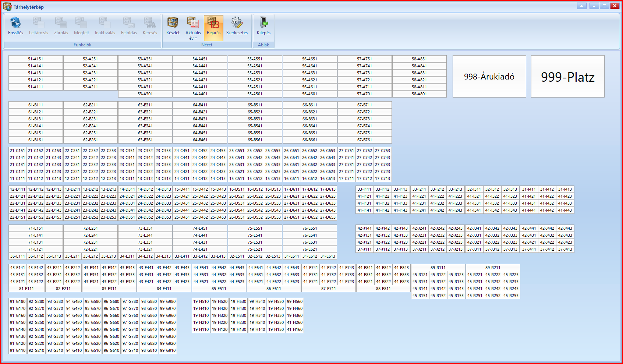Click the 19-H510 storage cell
This screenshot has height=364, width=623.
pyautogui.click(x=201, y=301)
